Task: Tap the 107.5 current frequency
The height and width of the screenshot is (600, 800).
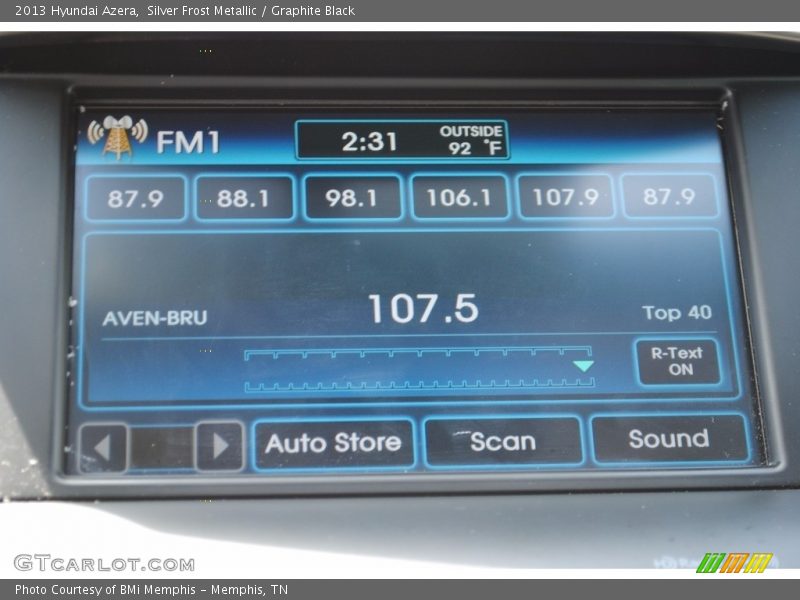Action: [x=423, y=308]
